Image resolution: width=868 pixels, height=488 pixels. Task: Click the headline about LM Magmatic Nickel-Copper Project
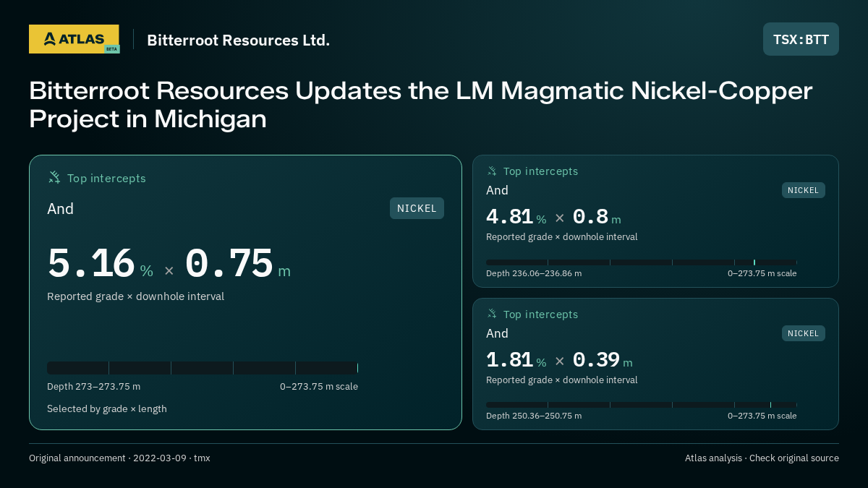(421, 105)
